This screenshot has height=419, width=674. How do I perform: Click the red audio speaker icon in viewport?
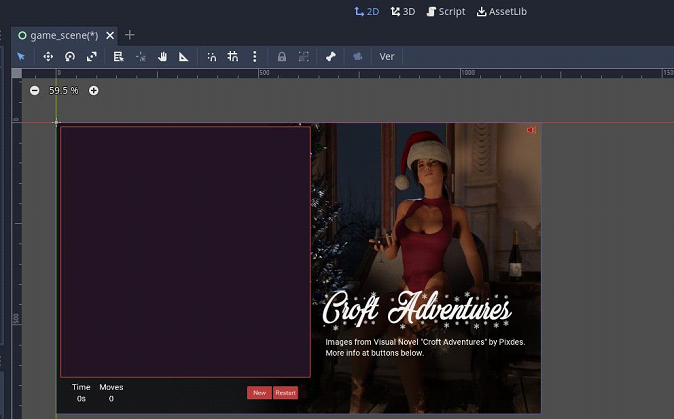pos(531,130)
